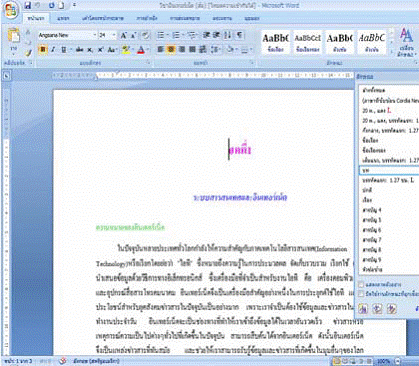Image resolution: width=419 pixels, height=366 pixels.
Task: Click the Show/Hide paragraph marks button
Action: [239, 35]
